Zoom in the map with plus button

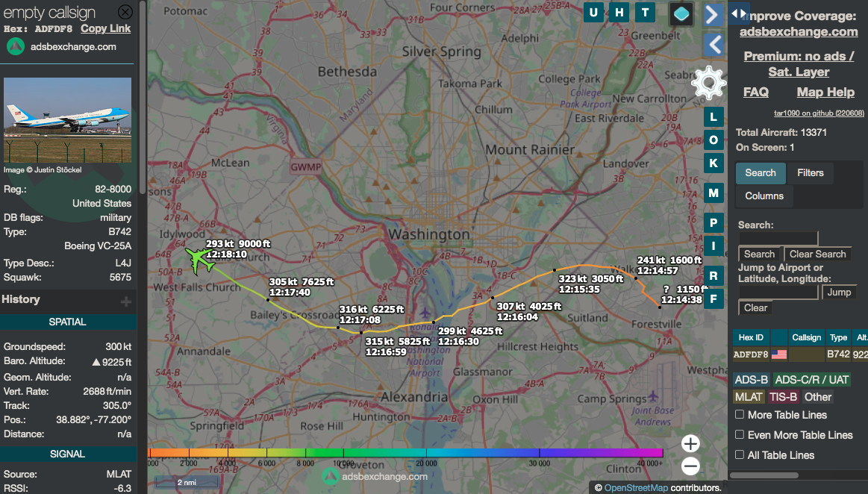pos(690,444)
